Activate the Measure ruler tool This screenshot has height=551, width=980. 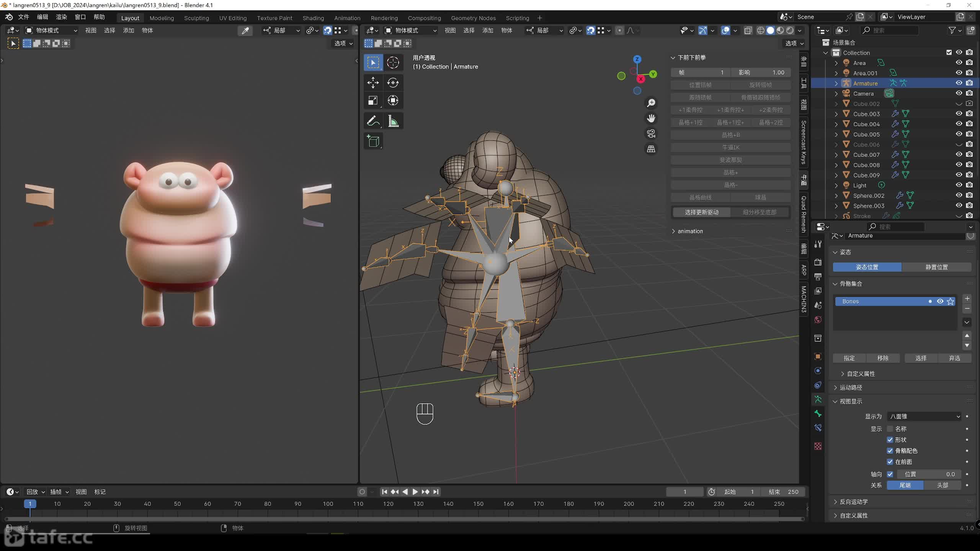click(x=393, y=121)
